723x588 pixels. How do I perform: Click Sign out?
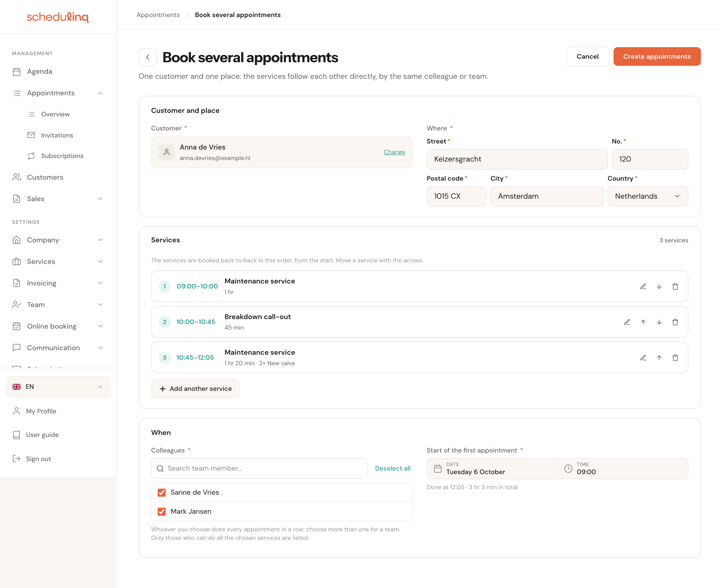(x=38, y=459)
